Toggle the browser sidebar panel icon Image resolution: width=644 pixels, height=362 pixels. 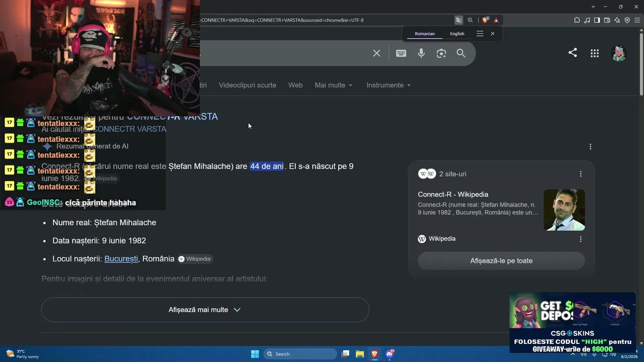[x=597, y=20]
